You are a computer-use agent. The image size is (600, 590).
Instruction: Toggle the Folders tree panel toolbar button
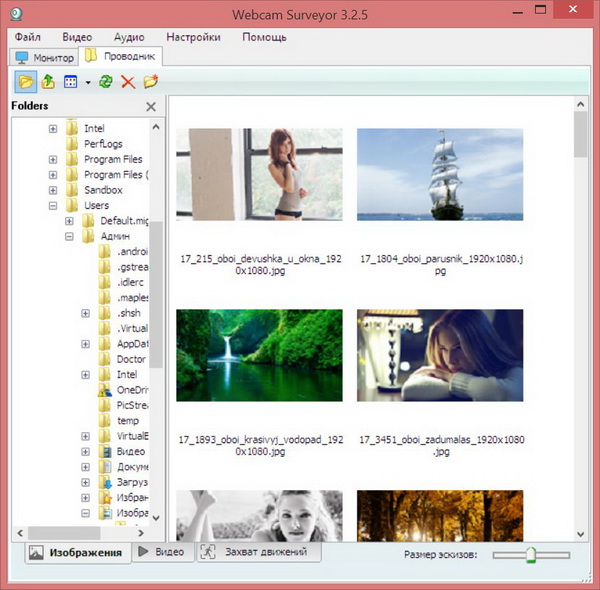[26, 81]
